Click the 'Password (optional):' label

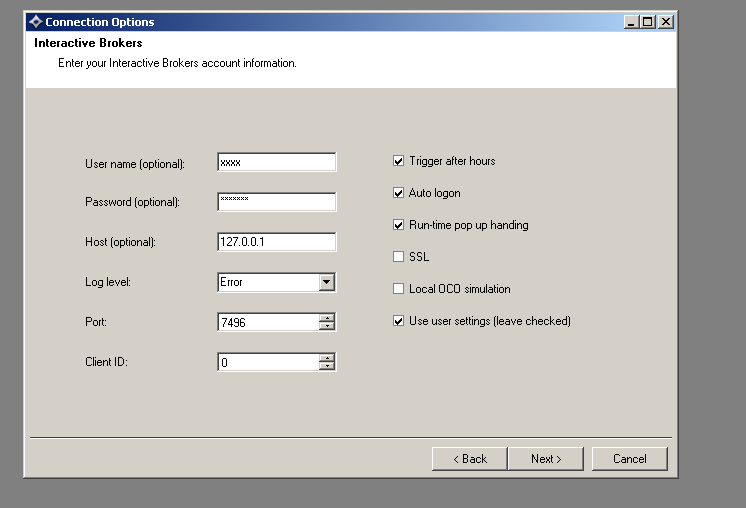pyautogui.click(x=132, y=202)
